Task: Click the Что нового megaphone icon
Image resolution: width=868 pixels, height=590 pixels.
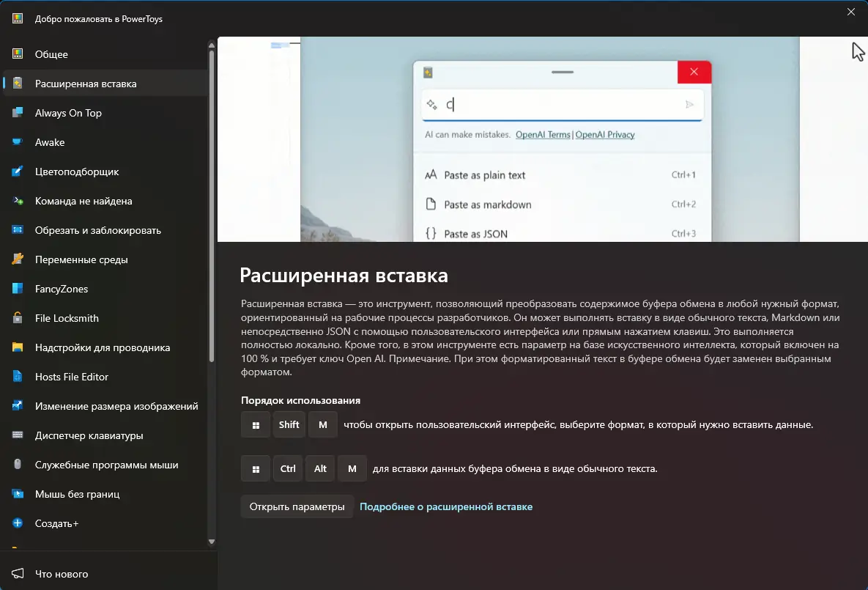Action: click(x=18, y=573)
